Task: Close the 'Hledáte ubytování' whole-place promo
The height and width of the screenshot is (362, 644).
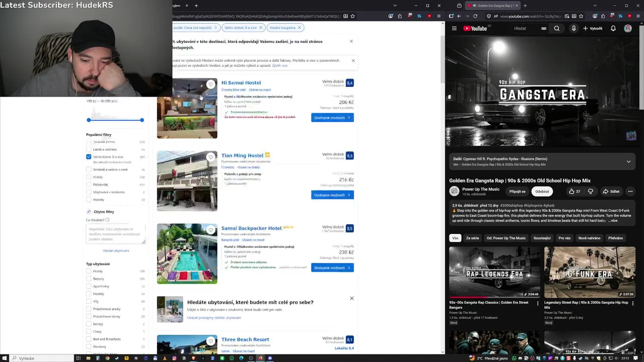Action: [352, 299]
